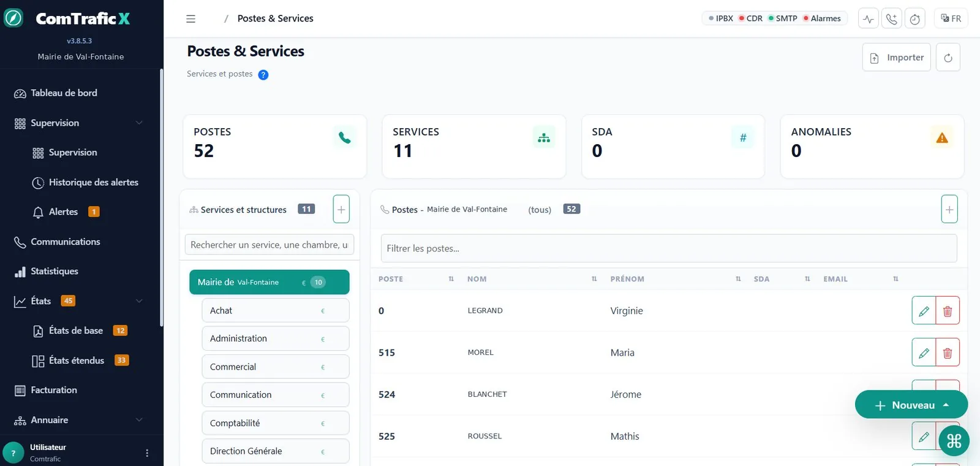
Task: Edit the ROUSSEL Mathis poste
Action: point(924,437)
